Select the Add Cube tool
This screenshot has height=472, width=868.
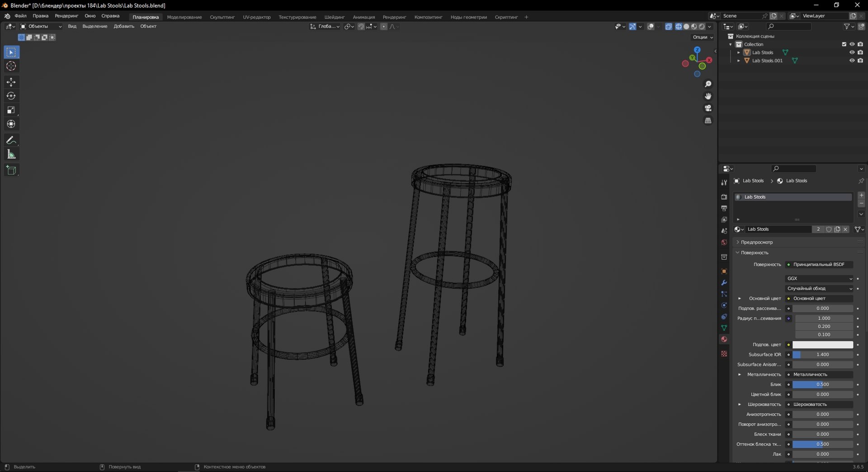pos(11,170)
